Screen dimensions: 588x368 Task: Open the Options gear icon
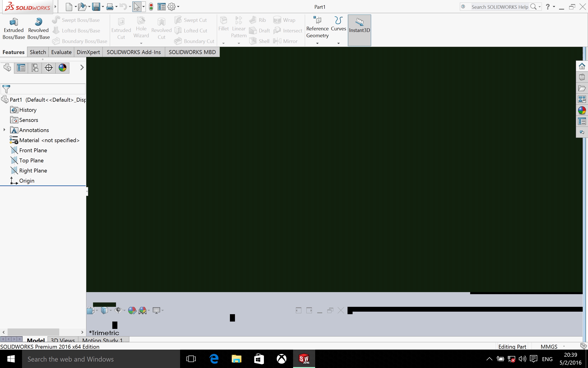coord(172,7)
